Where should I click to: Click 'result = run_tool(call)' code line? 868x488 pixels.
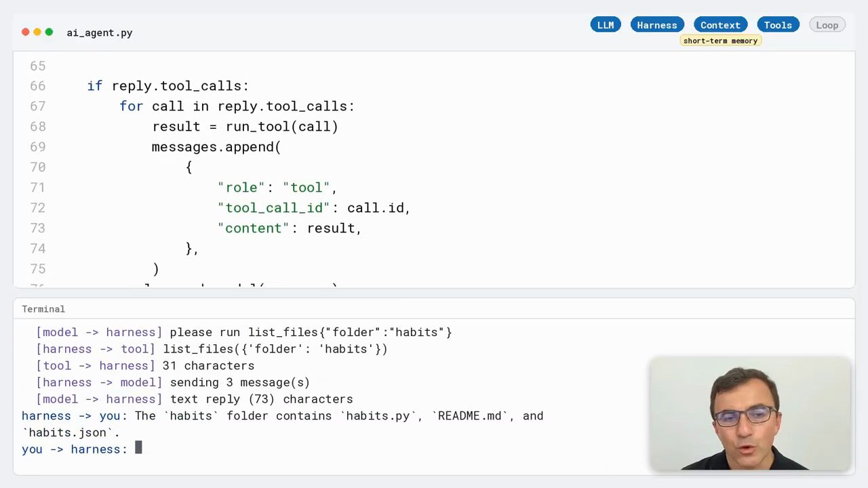245,127
